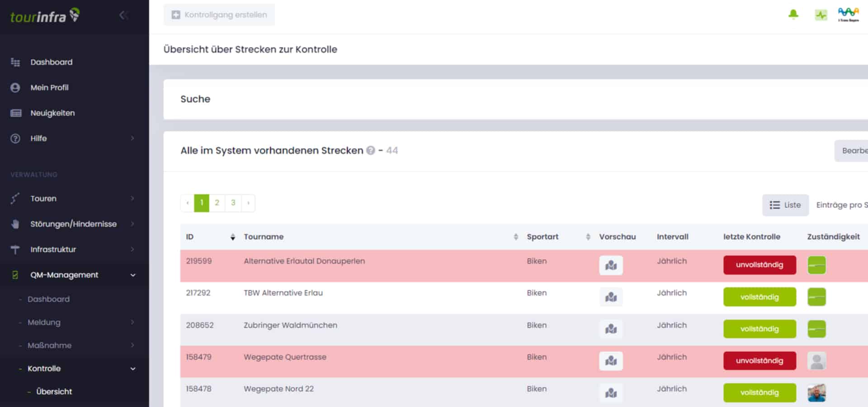Open Übersicht under Kontrolle

click(x=54, y=392)
